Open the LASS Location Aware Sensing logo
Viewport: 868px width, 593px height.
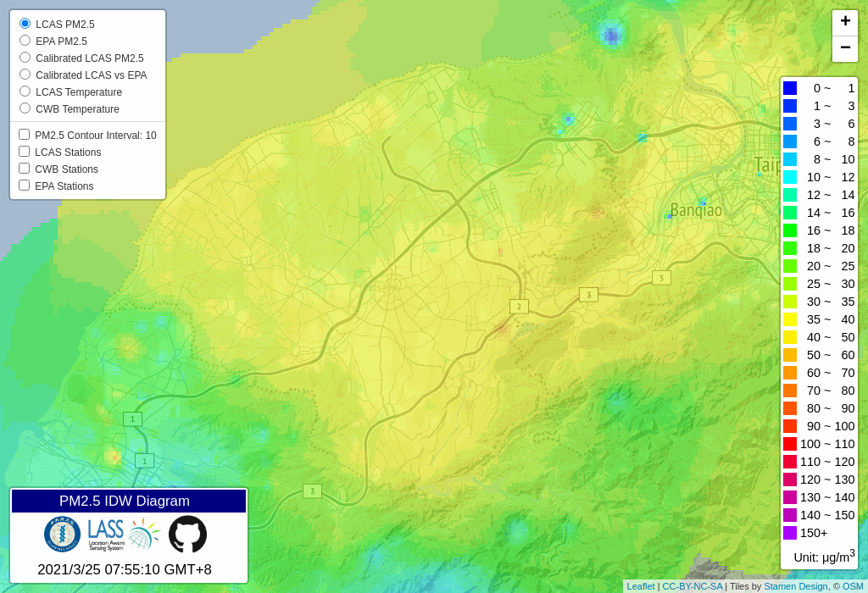click(x=106, y=535)
